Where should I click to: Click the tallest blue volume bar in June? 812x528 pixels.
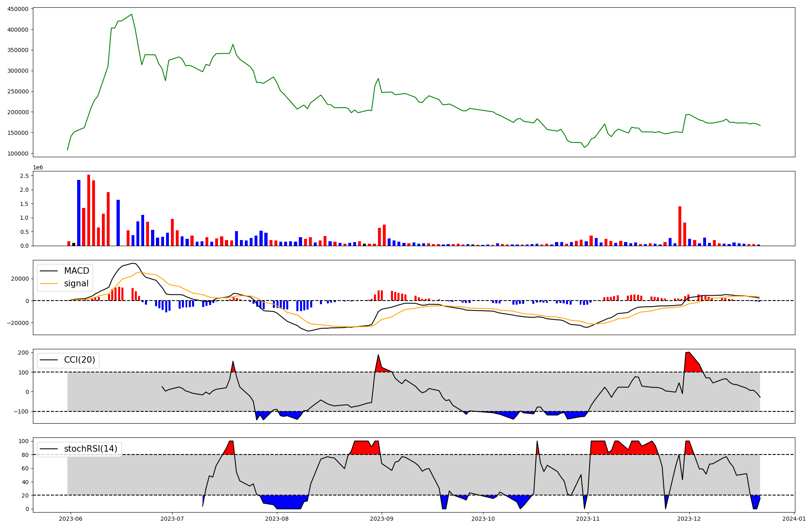point(79,212)
